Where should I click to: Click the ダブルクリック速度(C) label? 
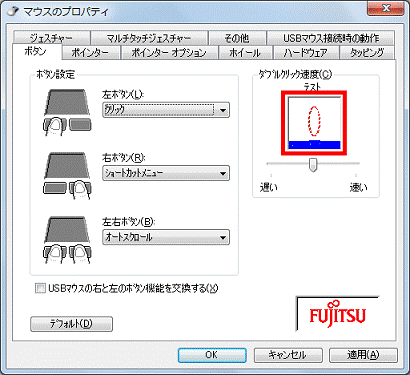295,74
